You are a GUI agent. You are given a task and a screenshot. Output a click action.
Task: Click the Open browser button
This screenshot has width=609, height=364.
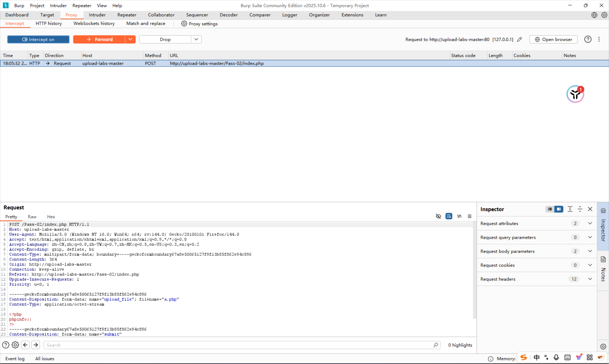tap(553, 39)
